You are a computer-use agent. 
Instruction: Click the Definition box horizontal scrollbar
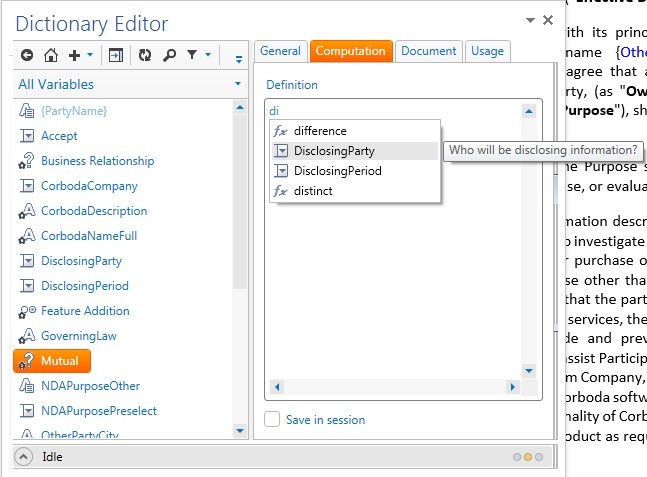coord(395,387)
